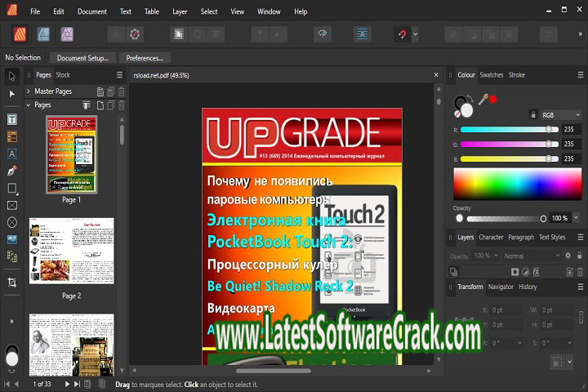Select the Picture Frame Ellipse tool
The height and width of the screenshot is (392, 588).
pos(12,222)
